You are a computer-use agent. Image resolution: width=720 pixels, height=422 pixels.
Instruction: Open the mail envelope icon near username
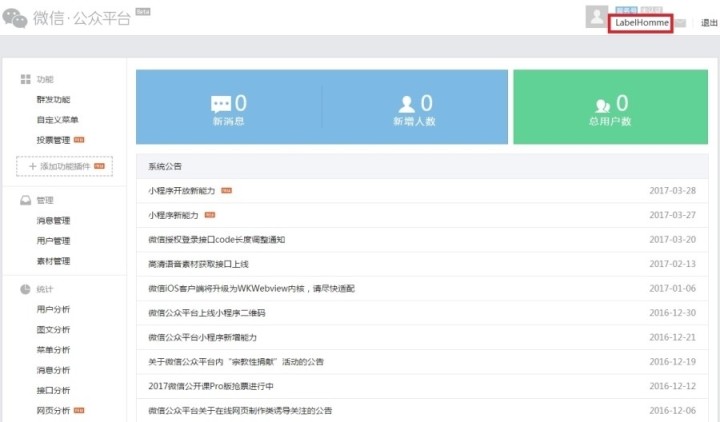[x=681, y=23]
